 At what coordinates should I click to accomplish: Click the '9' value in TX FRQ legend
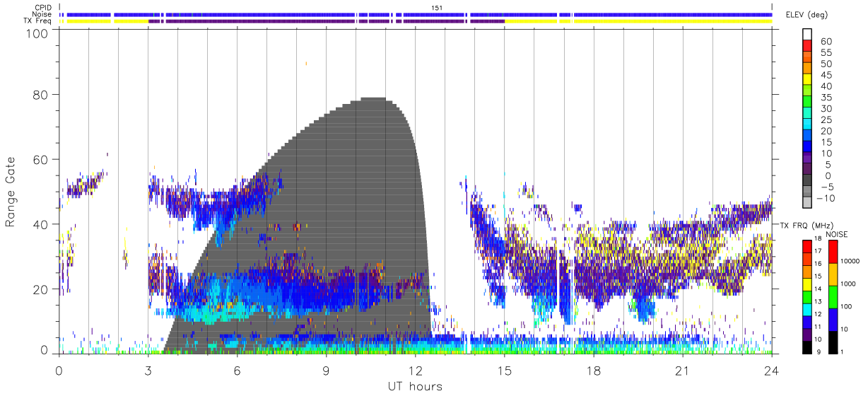[819, 351]
